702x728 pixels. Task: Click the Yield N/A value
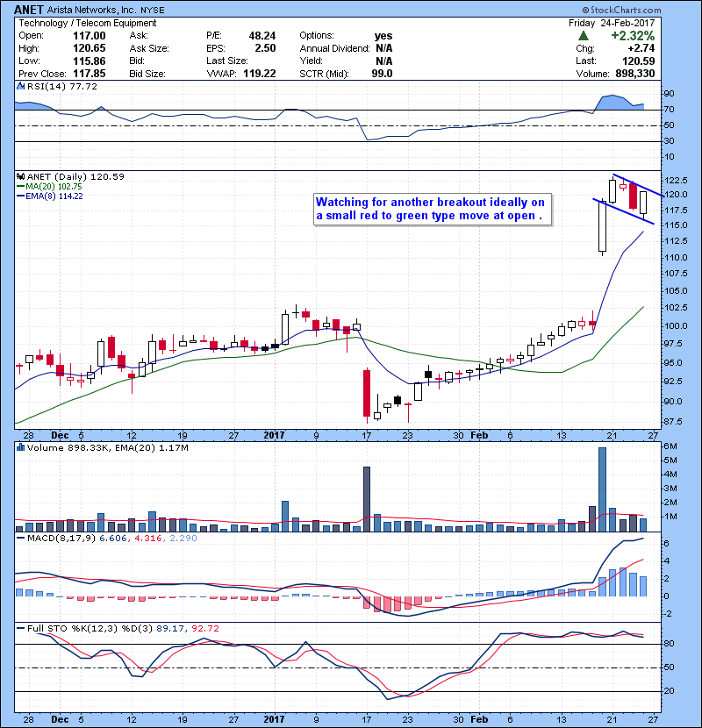(x=384, y=61)
